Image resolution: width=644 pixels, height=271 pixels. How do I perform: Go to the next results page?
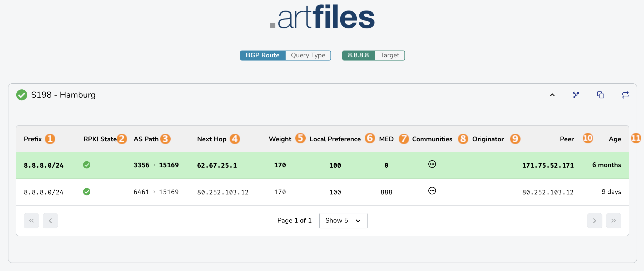[595, 220]
